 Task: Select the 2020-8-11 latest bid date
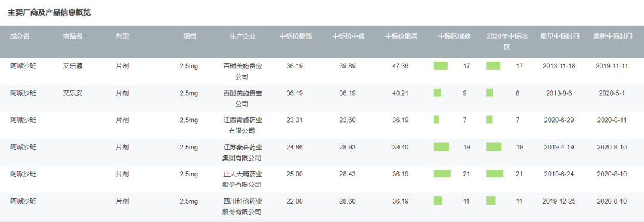point(612,120)
